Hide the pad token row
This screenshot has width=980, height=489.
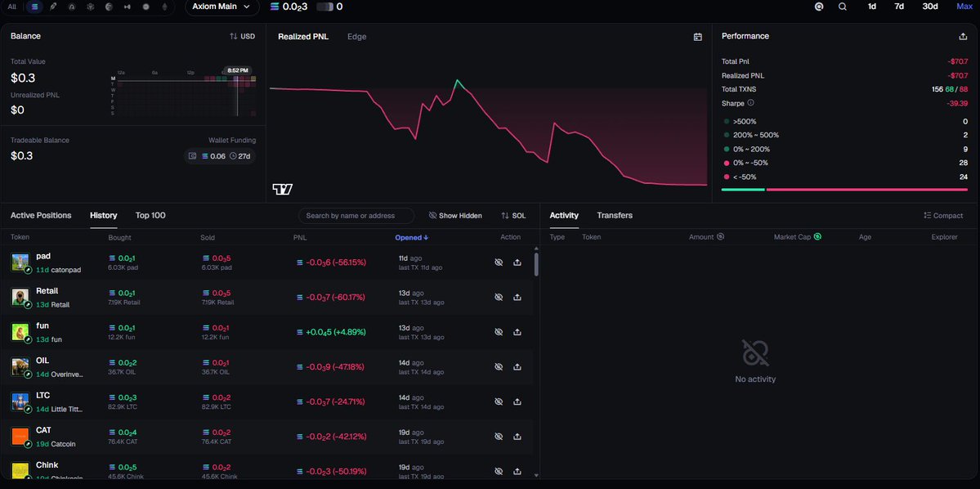point(499,262)
